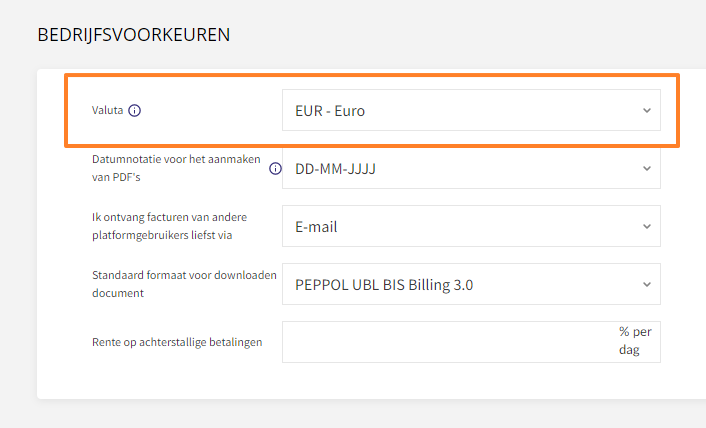Open the PEPPOL UBL BIS Billing 3.0 dropdown

coord(471,284)
